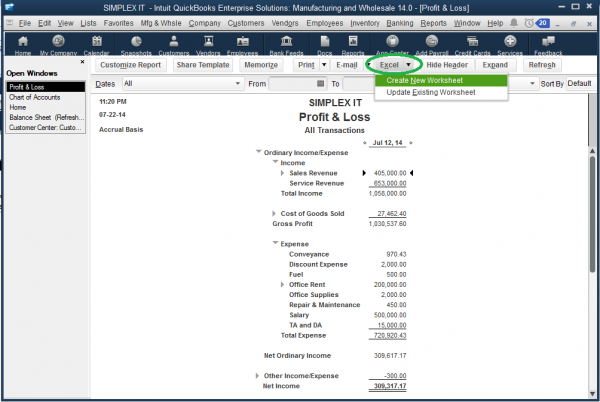Select Create New Worksheet option
This screenshot has width=600, height=402.
[441, 80]
